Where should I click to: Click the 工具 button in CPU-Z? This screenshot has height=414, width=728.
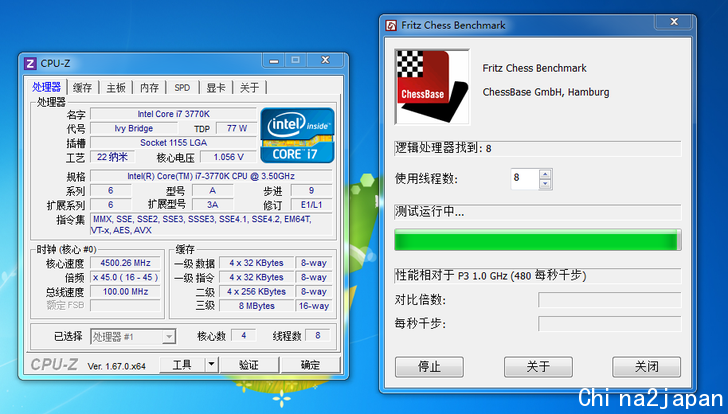182,365
